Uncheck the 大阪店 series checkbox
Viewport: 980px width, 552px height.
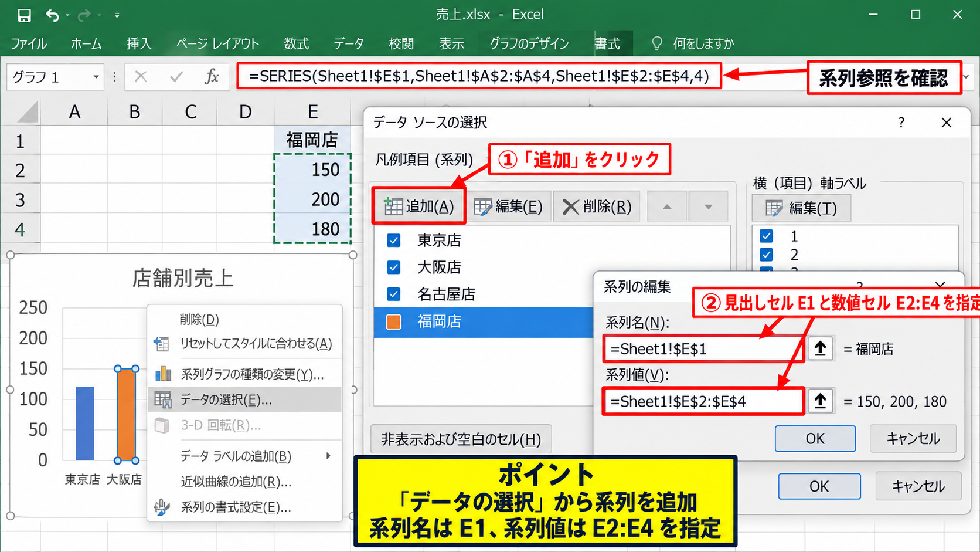pyautogui.click(x=394, y=267)
